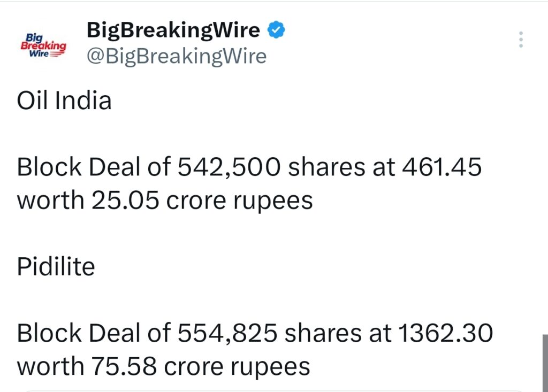Expand the tweet options via the vertical dots
This screenshot has height=392, width=548.
(520, 40)
